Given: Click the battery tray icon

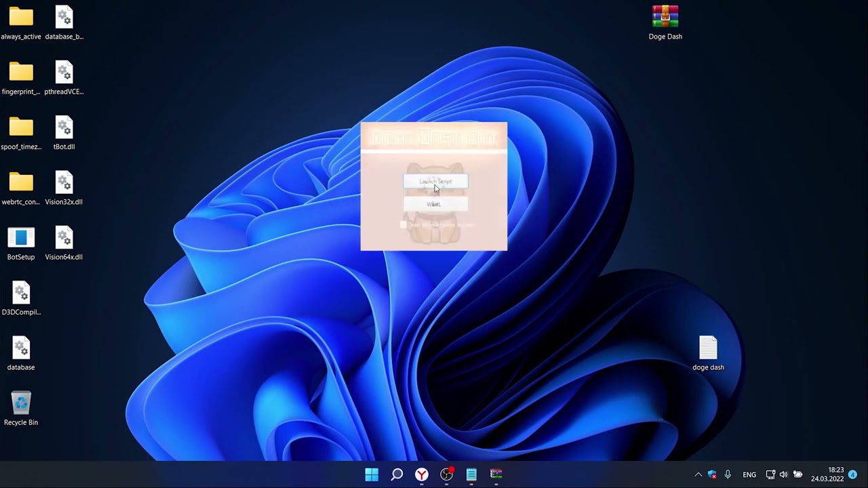Looking at the screenshot, I should point(798,474).
